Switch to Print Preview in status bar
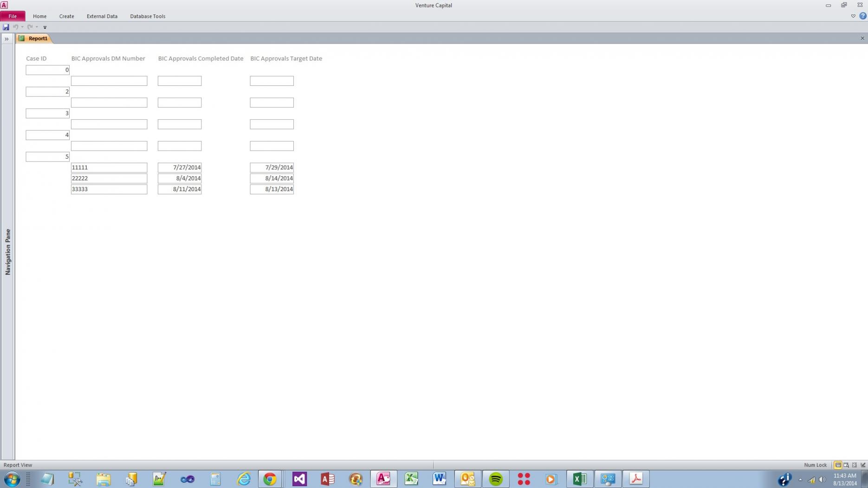 846,465
